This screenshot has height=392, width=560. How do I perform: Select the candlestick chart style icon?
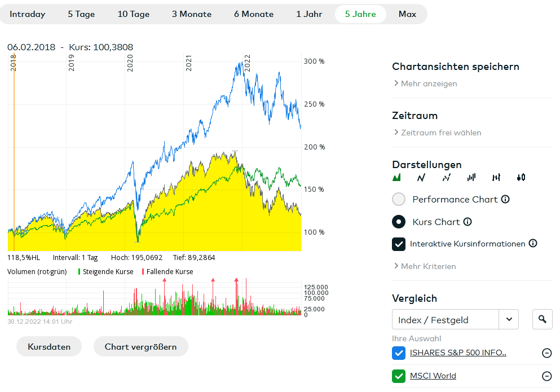(521, 178)
